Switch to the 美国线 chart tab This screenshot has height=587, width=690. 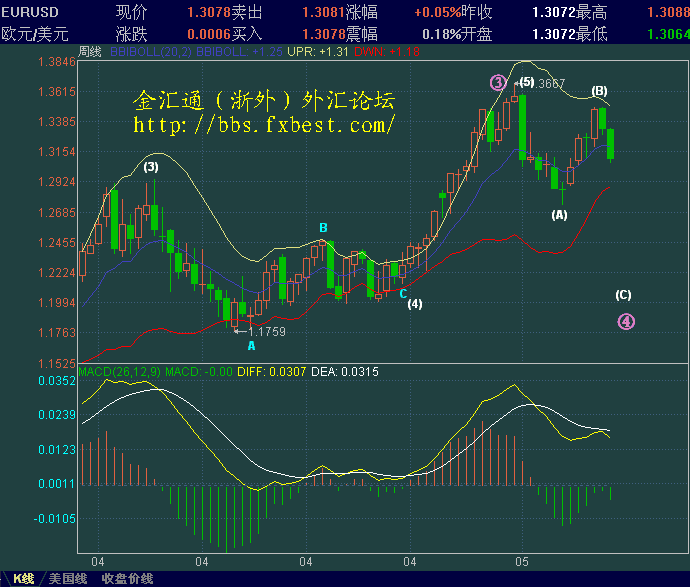pos(68,579)
